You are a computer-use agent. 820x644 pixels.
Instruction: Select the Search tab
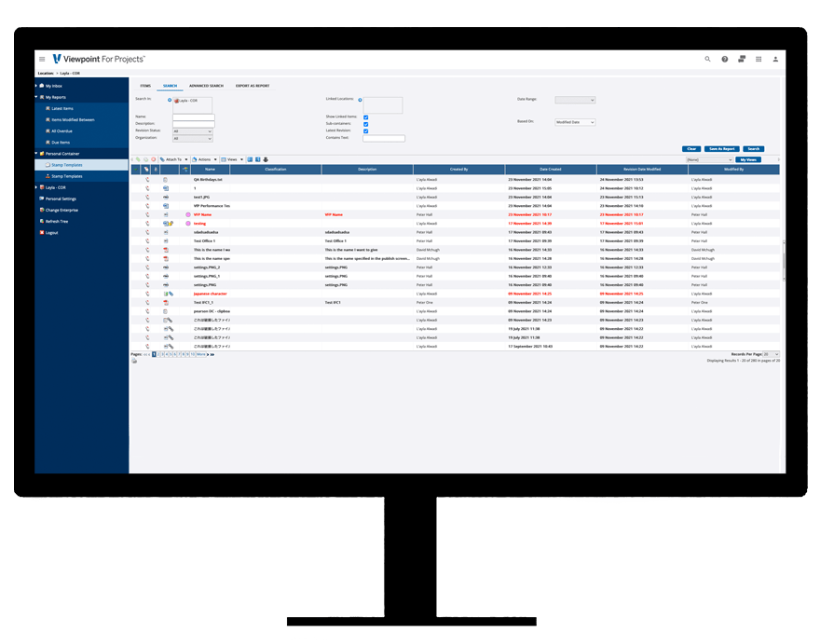tap(170, 86)
